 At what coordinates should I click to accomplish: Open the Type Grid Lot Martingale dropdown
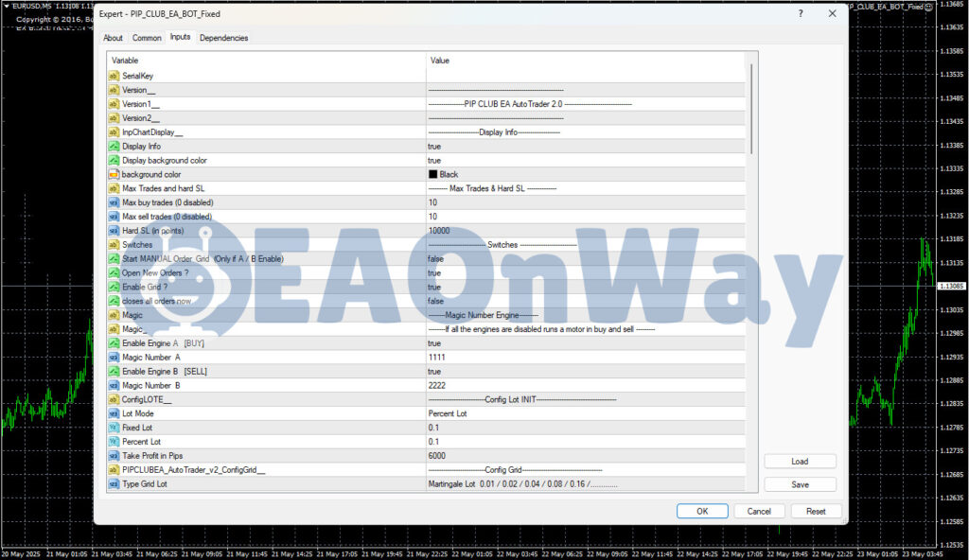tap(586, 484)
